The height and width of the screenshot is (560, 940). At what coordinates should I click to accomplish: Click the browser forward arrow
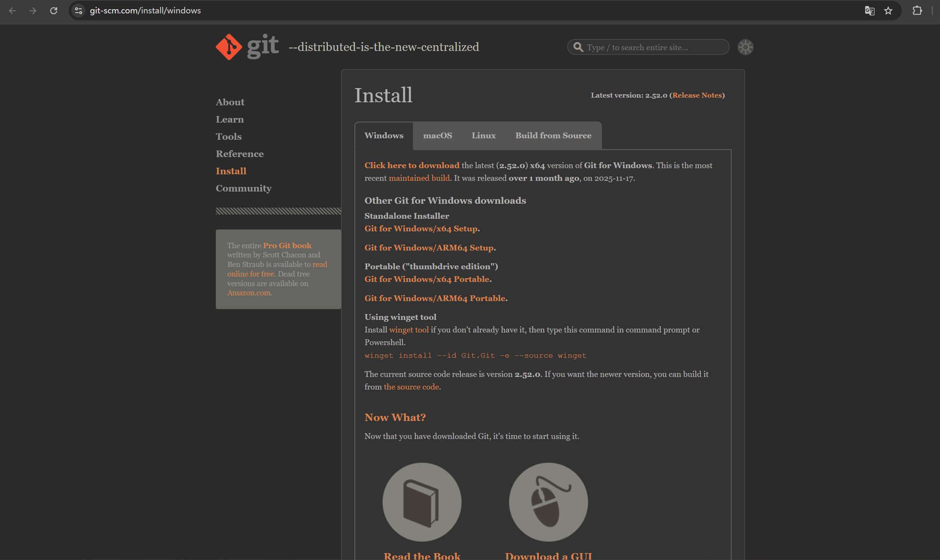pyautogui.click(x=33, y=11)
